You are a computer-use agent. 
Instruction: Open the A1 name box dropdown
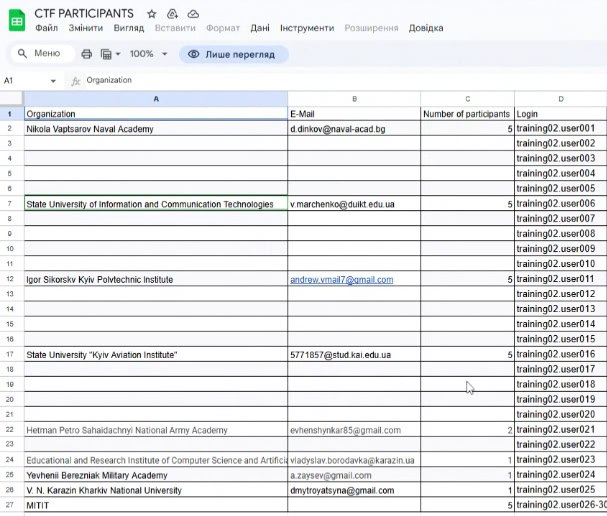point(53,80)
